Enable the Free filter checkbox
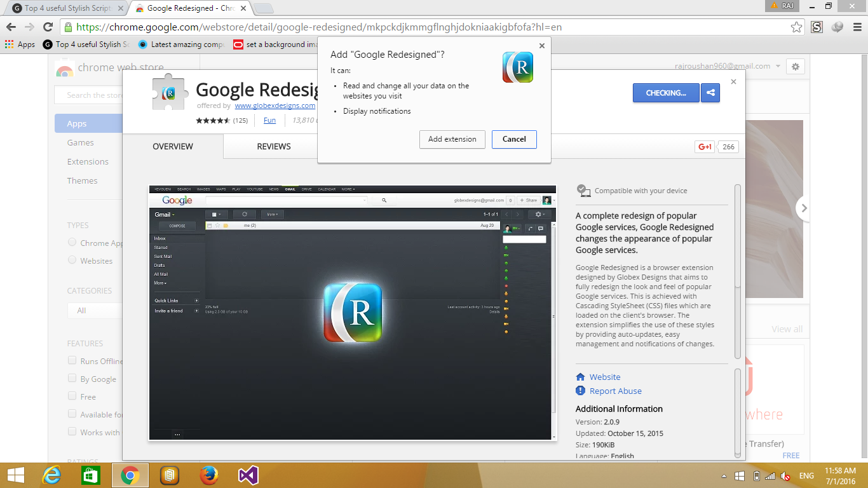 (72, 396)
